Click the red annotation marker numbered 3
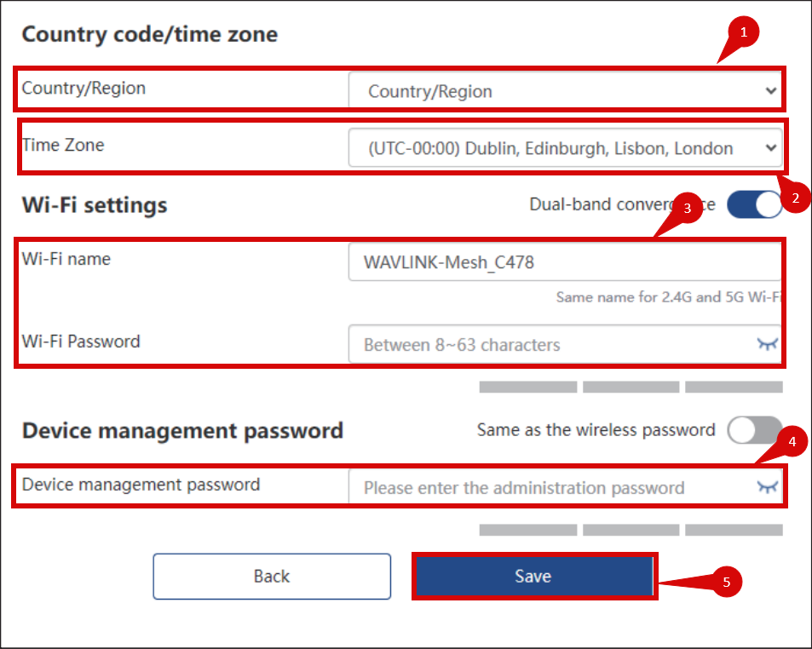The height and width of the screenshot is (649, 812). coord(687,207)
